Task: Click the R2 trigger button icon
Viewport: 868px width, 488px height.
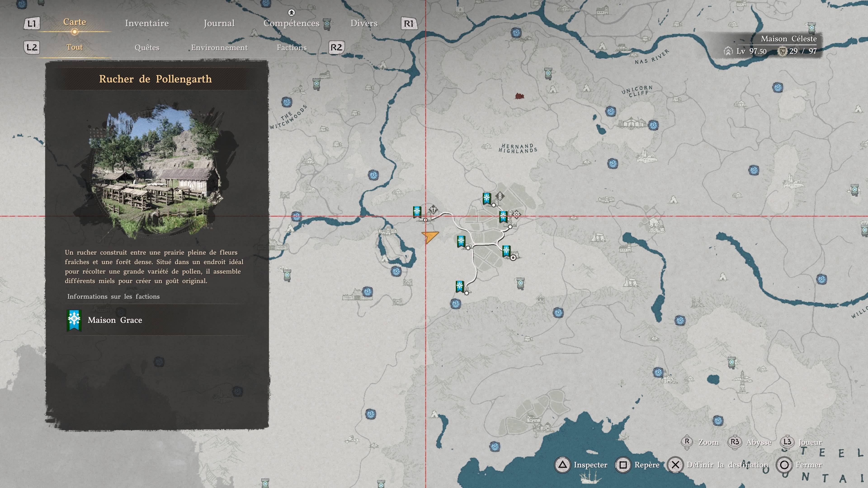Action: click(x=337, y=47)
